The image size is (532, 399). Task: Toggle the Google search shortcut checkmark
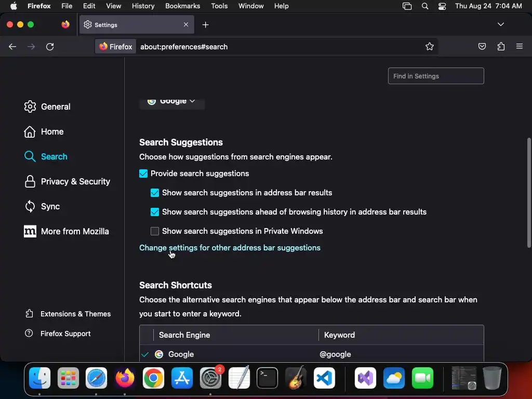145,354
